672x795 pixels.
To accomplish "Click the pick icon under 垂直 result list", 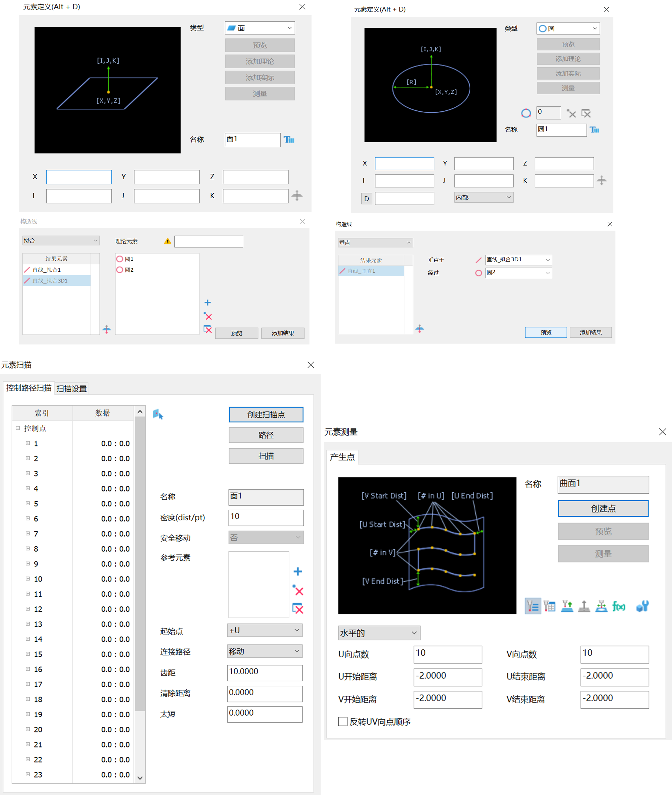I will (420, 329).
